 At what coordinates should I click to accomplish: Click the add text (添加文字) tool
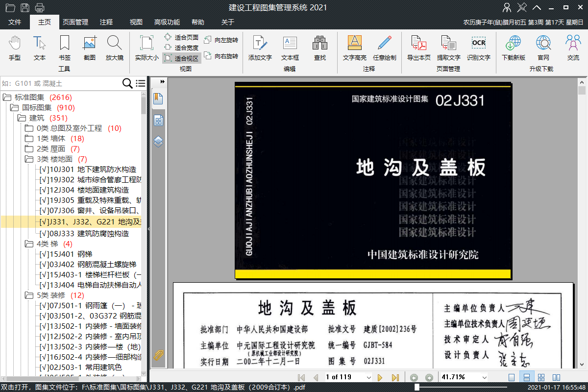[x=260, y=48]
